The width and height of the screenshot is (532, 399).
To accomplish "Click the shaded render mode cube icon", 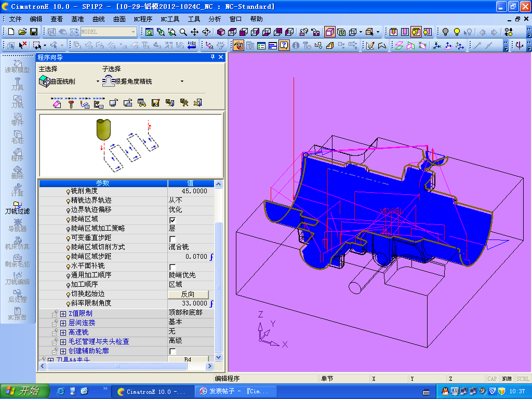I will coord(329,32).
